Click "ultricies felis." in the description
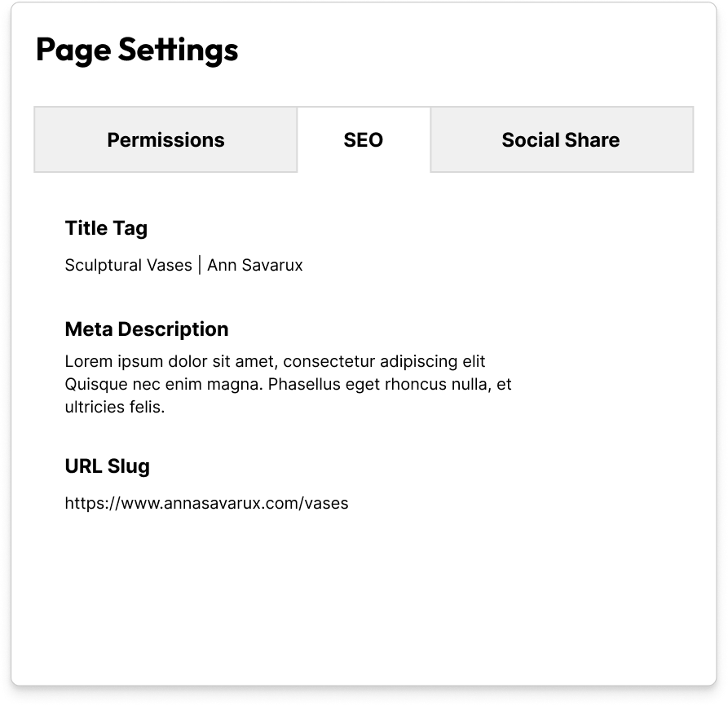Viewport: 728px width, 706px height. click(x=115, y=407)
